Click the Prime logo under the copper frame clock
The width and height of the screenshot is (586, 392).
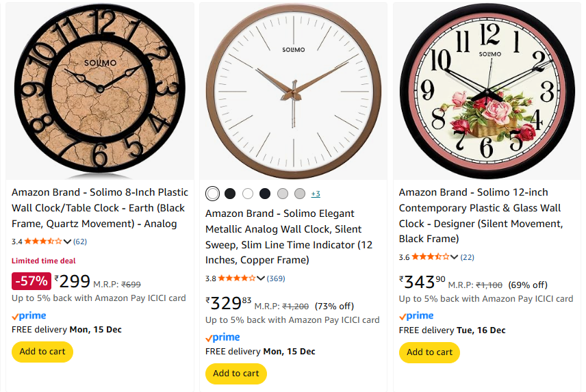click(x=222, y=338)
